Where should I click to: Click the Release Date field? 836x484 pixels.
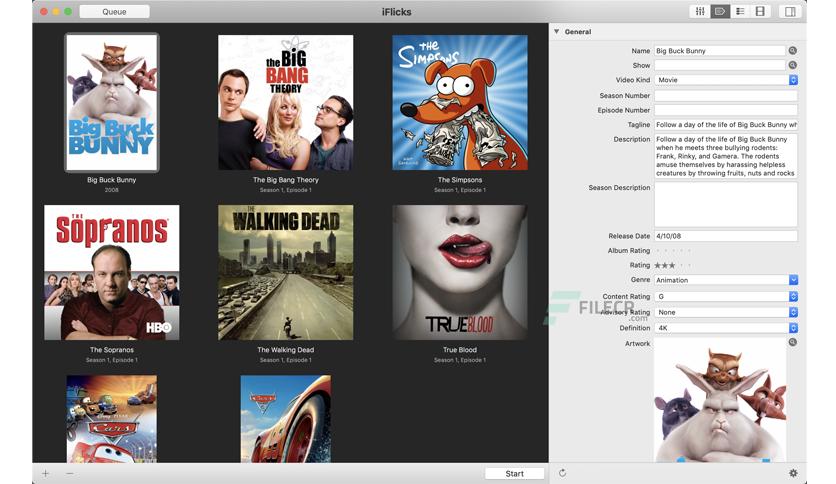pyautogui.click(x=726, y=236)
